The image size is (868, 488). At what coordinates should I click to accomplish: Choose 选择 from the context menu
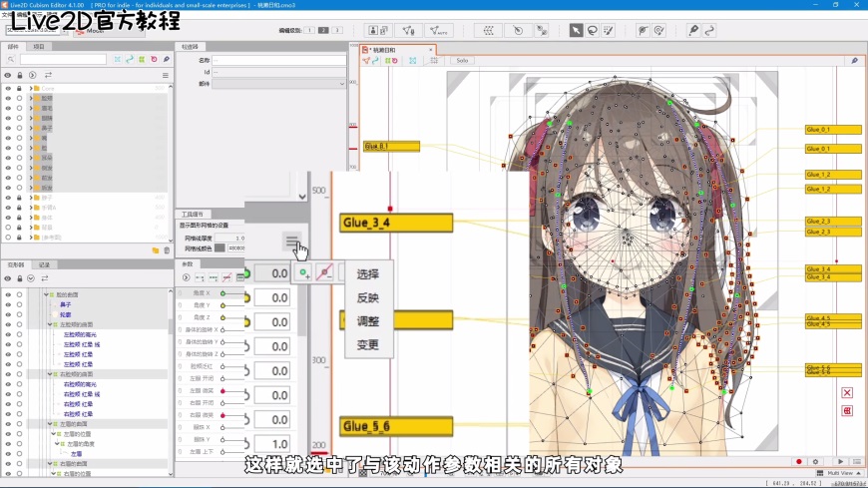[367, 273]
